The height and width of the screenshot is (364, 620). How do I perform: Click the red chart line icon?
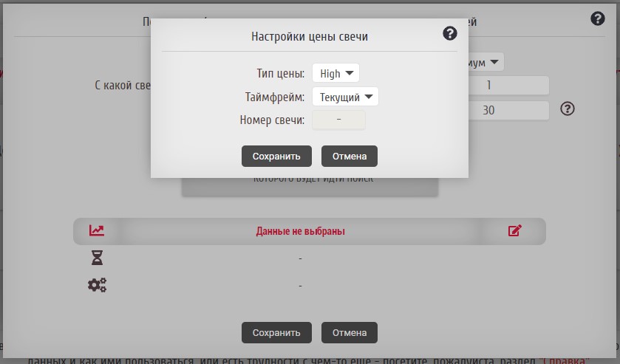click(97, 230)
